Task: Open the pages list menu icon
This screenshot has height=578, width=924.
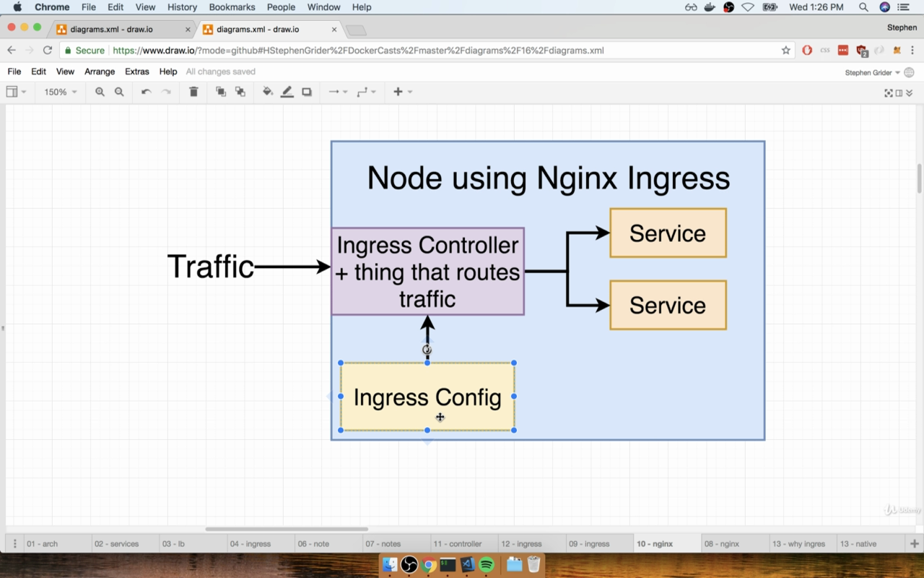Action: click(x=14, y=543)
